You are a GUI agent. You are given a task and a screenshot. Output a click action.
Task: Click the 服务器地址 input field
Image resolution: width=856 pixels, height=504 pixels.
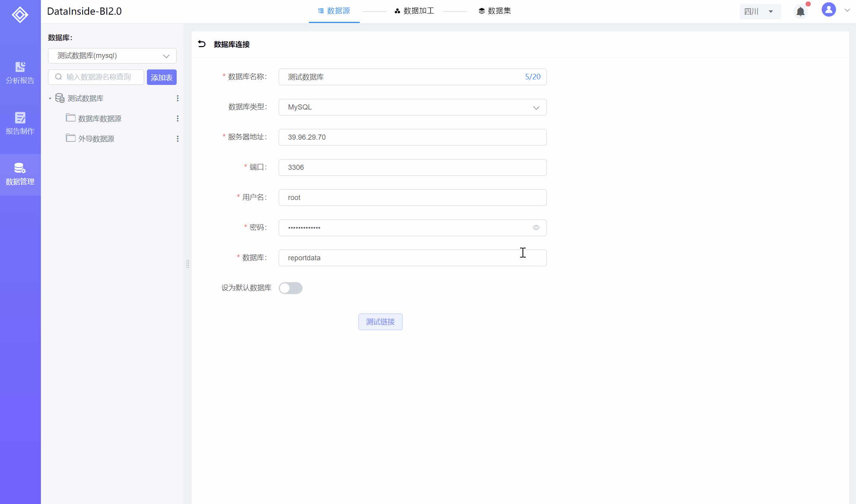pos(413,137)
